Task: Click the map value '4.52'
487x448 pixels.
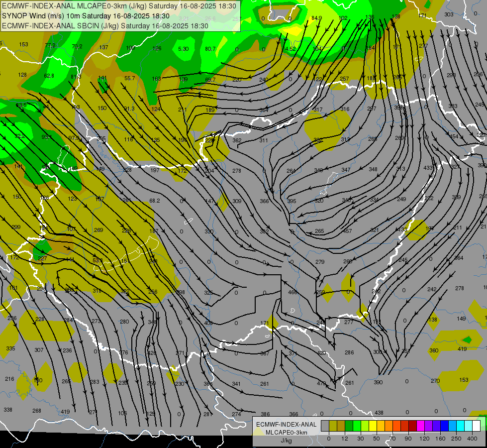Action: tap(291, 49)
